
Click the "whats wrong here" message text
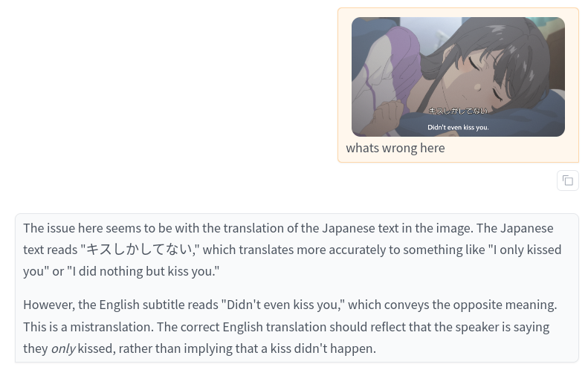[395, 148]
